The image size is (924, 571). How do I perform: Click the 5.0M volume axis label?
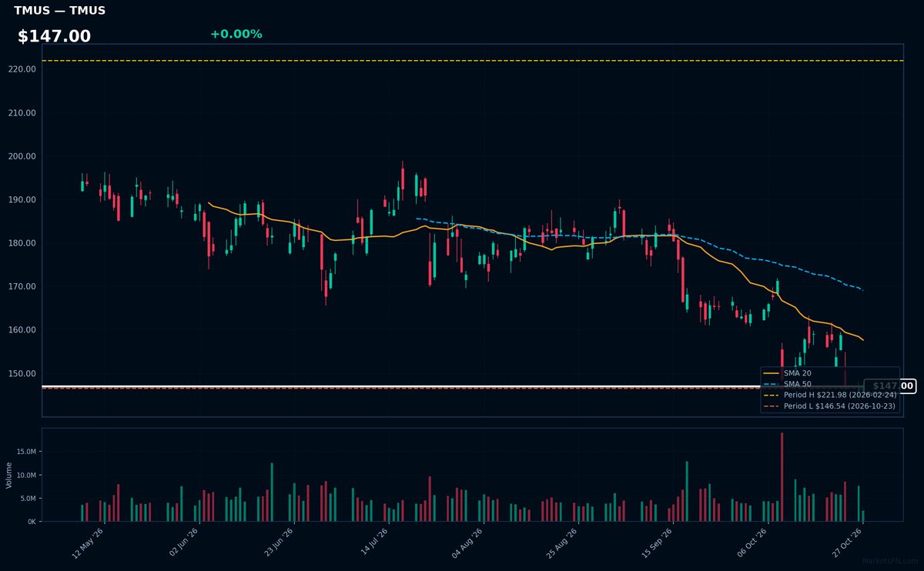click(28, 499)
